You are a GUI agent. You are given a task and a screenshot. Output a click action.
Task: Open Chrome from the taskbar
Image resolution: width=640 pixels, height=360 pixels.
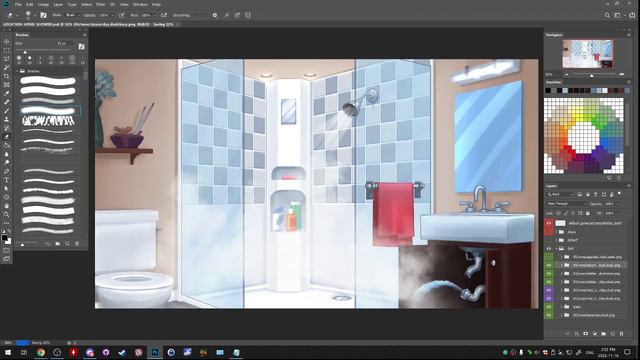41,352
